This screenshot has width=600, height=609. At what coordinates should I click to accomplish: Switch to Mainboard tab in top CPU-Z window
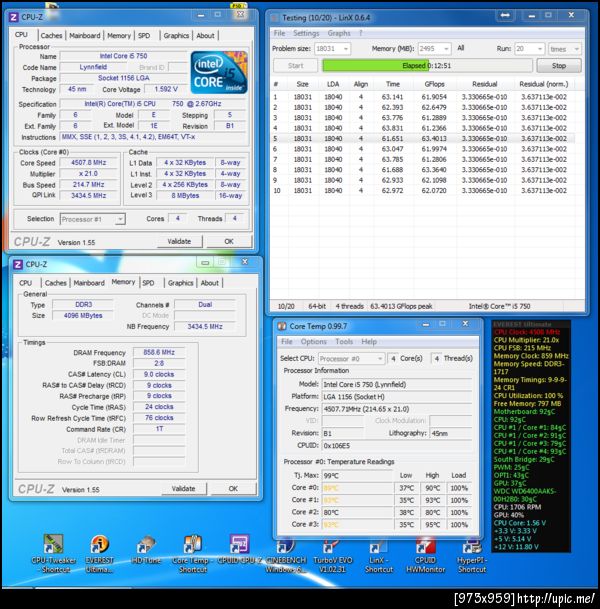click(85, 36)
